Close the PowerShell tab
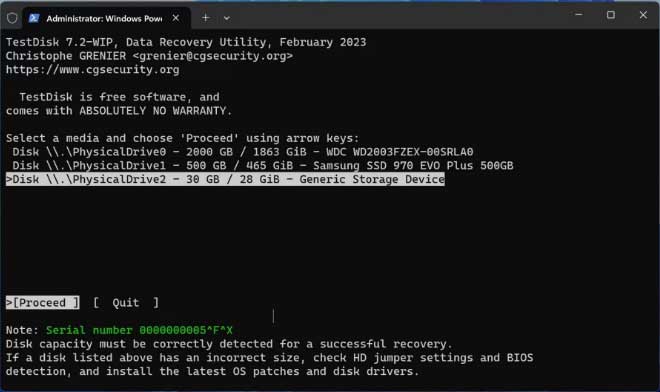The image size is (660, 392). click(176, 18)
